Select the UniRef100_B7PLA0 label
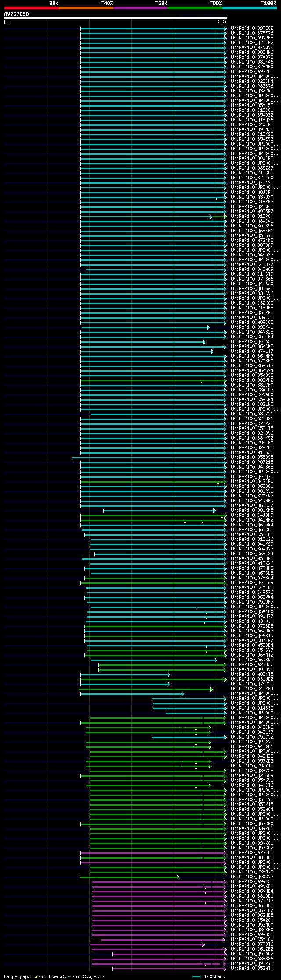Image resolution: width=281 pixels, height=980 pixels. point(252,178)
